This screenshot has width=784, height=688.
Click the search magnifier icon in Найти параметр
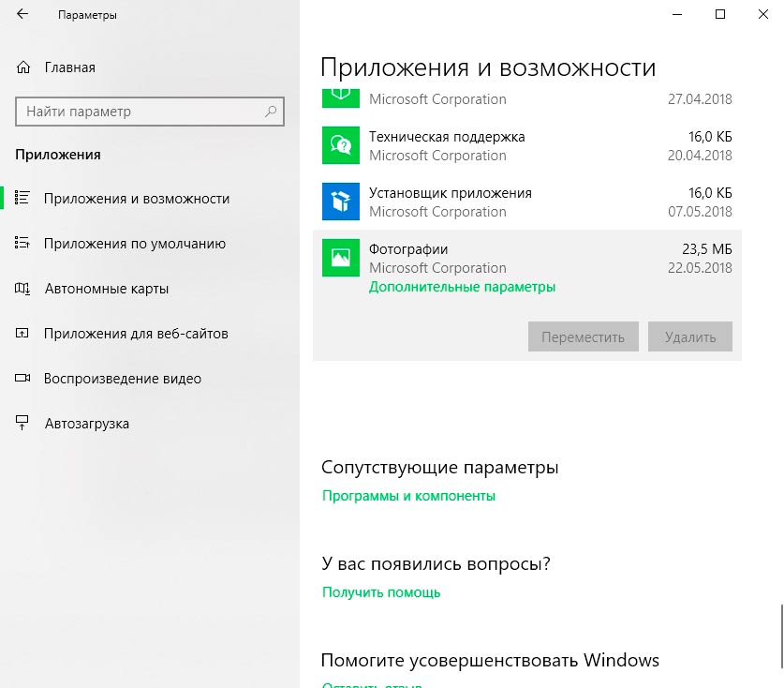[x=272, y=112]
